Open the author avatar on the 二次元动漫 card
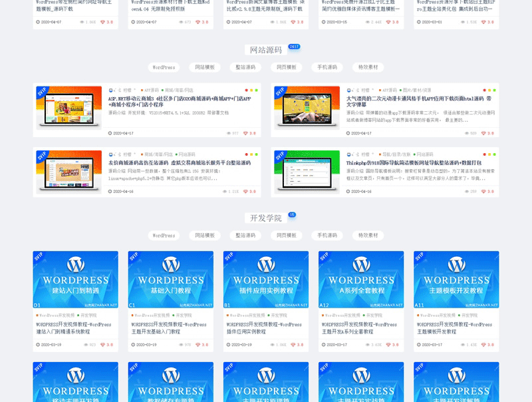 [348, 91]
